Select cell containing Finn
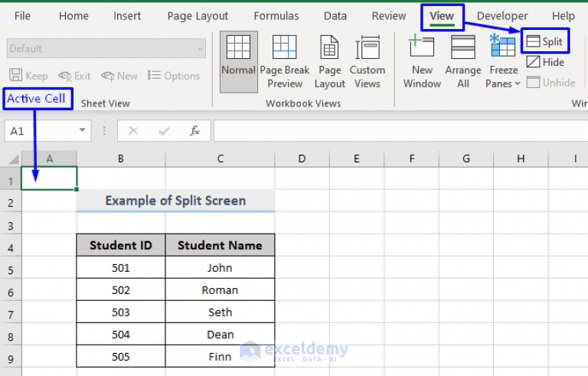Viewport: 588px width, 376px height. click(220, 357)
